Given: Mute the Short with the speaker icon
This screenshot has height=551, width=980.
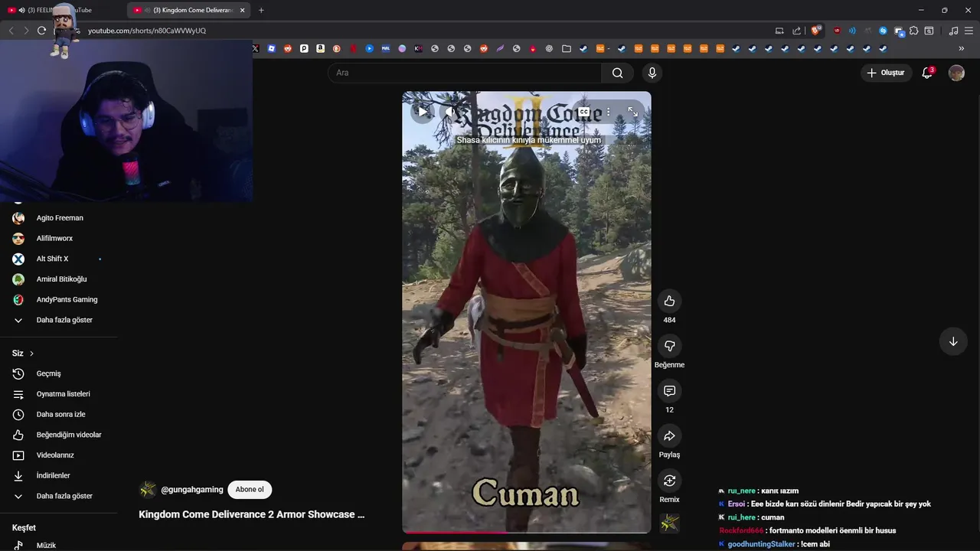Looking at the screenshot, I should pyautogui.click(x=451, y=112).
